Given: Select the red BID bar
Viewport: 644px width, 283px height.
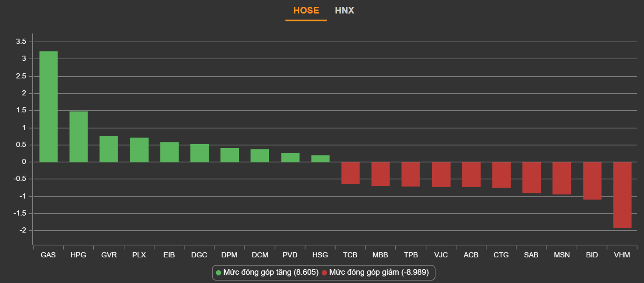Looking at the screenshot, I should [592, 181].
